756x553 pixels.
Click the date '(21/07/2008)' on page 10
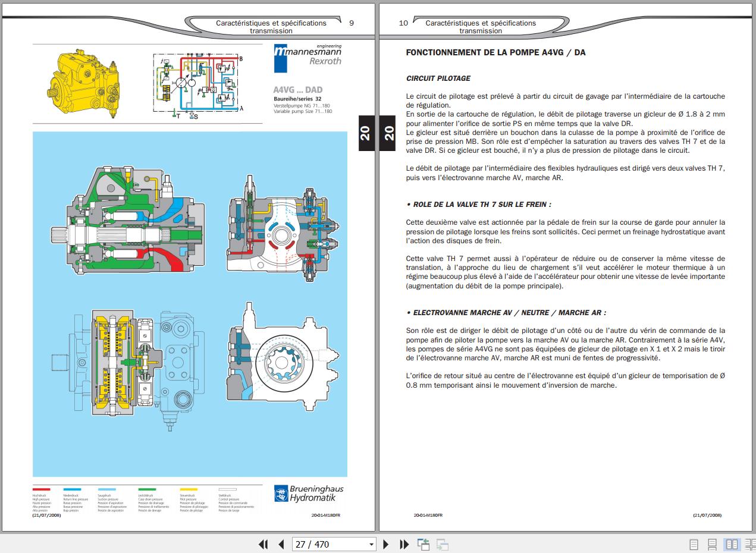click(707, 515)
